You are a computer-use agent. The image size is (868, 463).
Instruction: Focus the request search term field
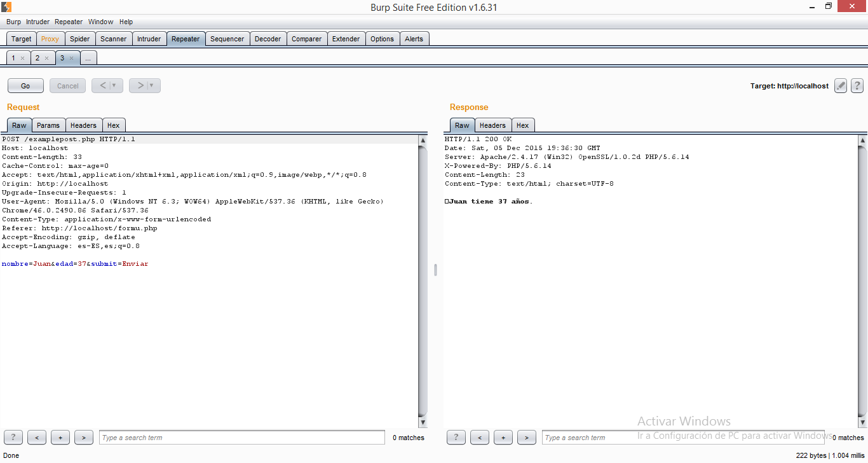(x=242, y=438)
